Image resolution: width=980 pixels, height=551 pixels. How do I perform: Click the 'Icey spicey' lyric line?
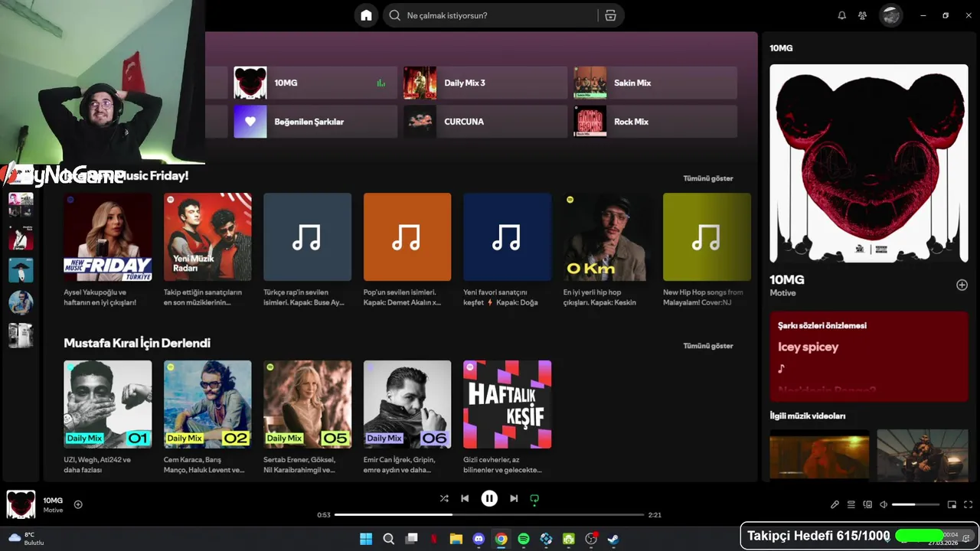pyautogui.click(x=808, y=347)
